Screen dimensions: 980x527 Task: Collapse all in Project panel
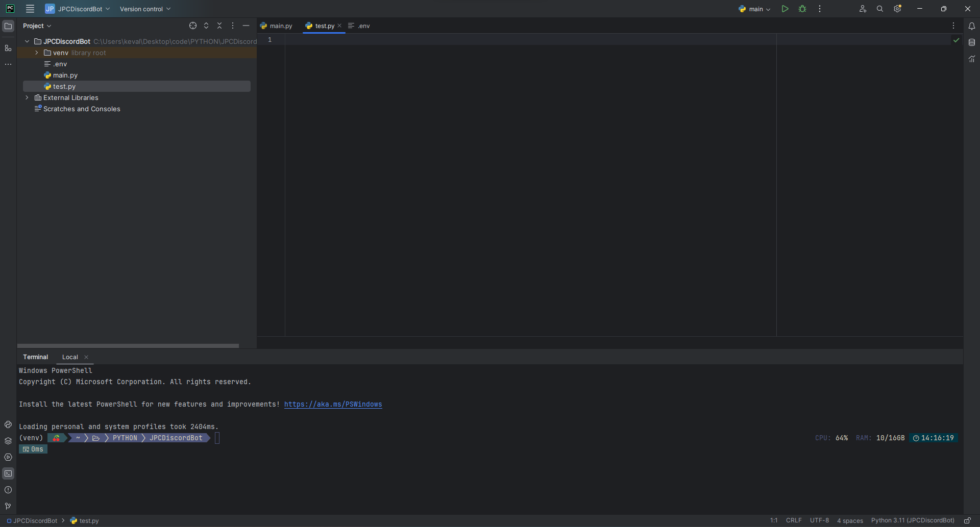coord(219,26)
